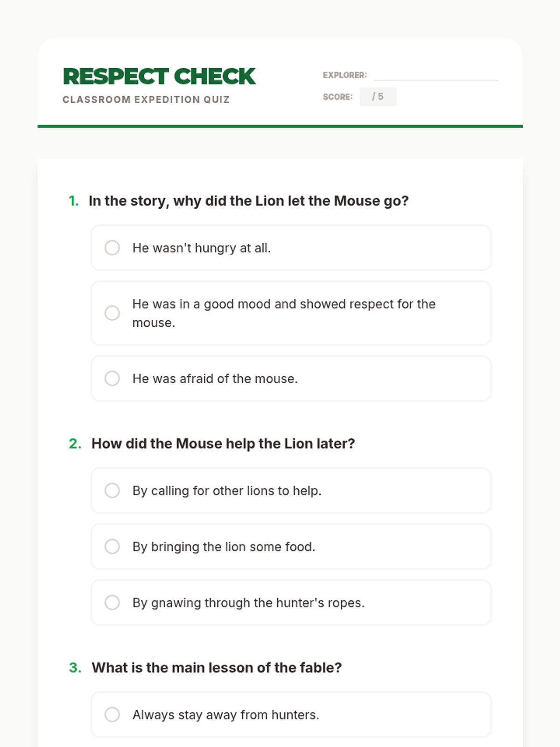Select "He was afraid of the mouse" radio

[x=112, y=378]
